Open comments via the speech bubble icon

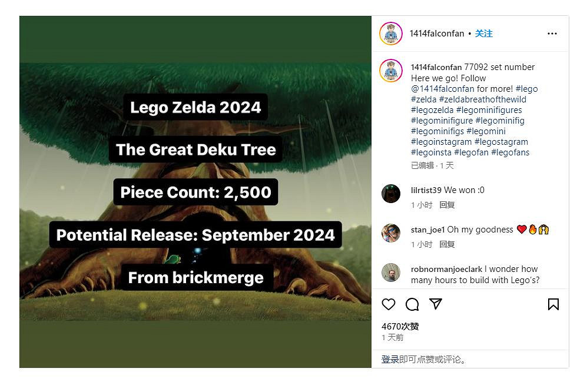click(412, 304)
